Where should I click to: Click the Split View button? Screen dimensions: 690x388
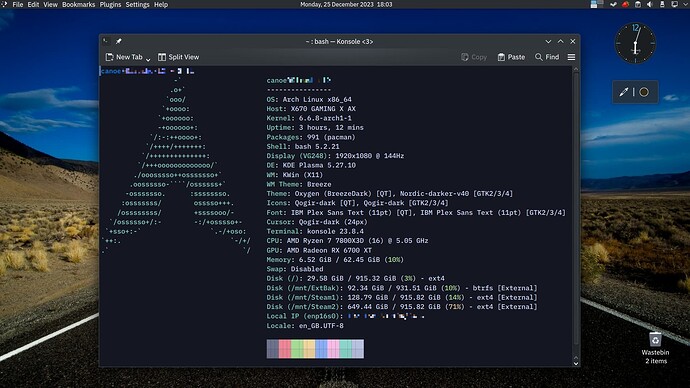pyautogui.click(x=178, y=57)
